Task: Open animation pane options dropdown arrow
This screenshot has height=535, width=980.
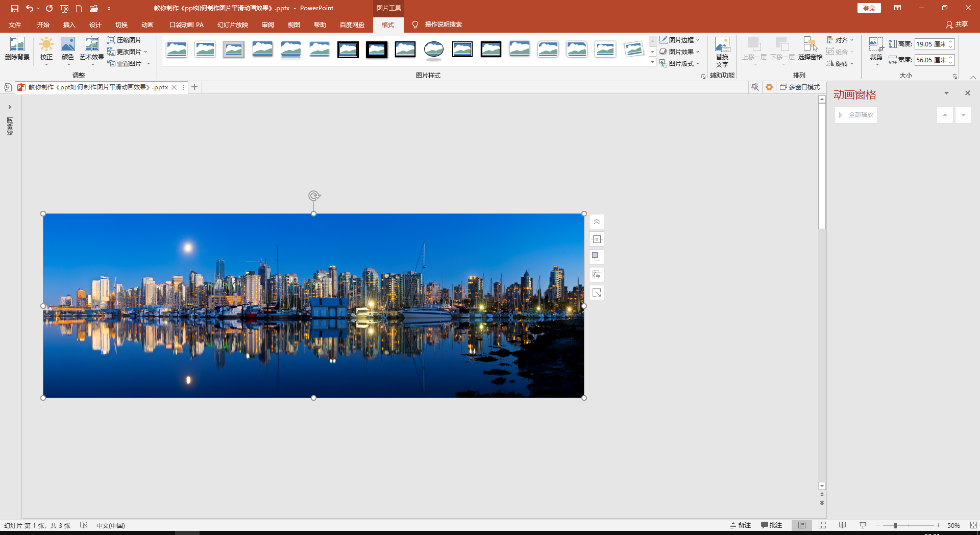Action: 946,93
